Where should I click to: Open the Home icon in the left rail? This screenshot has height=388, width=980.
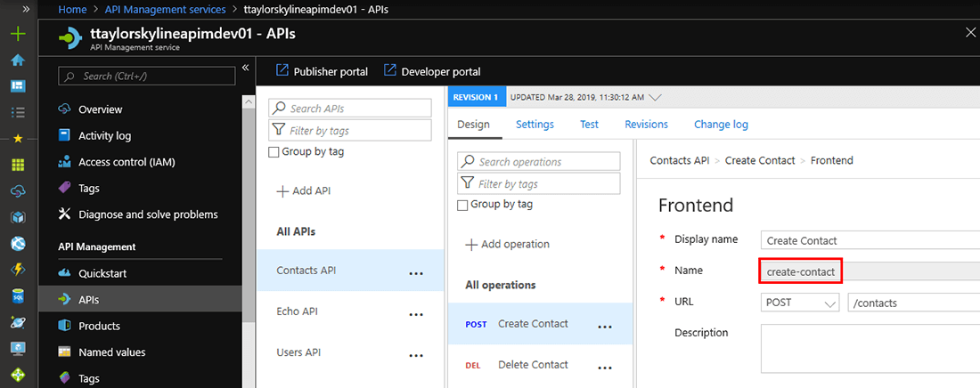coord(18,61)
